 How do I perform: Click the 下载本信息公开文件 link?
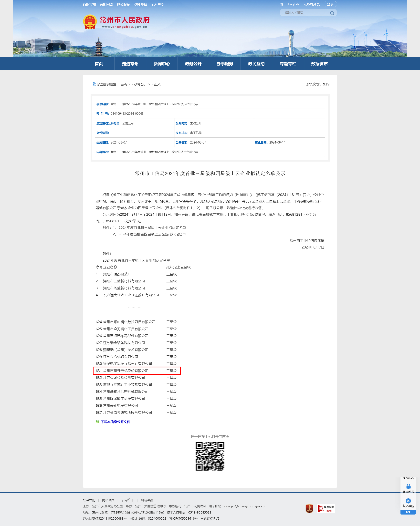115,422
